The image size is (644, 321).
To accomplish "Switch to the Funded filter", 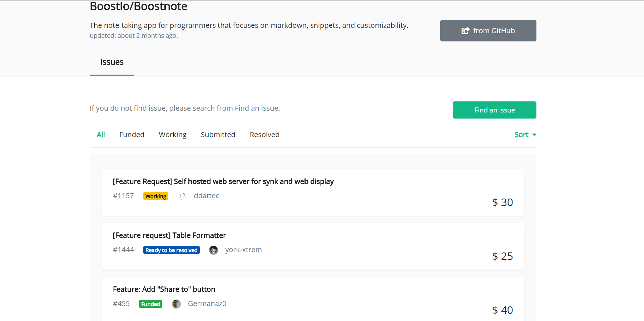I will [x=132, y=135].
